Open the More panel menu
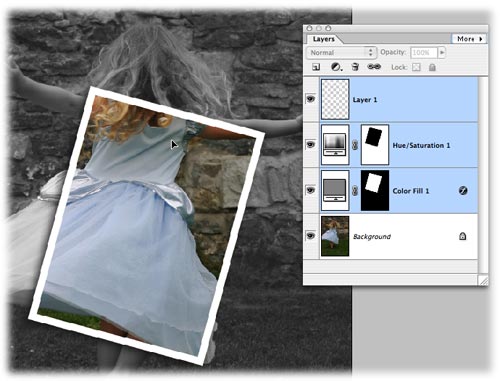500x381 pixels. click(469, 39)
